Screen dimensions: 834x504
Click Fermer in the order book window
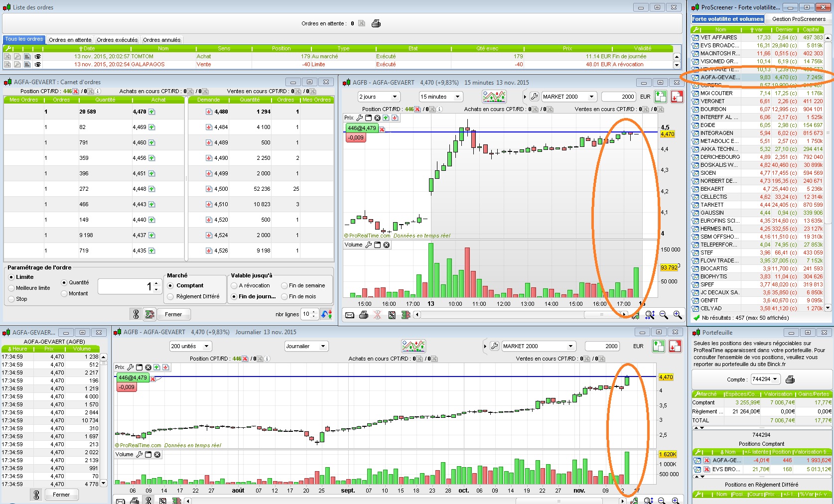(x=173, y=314)
